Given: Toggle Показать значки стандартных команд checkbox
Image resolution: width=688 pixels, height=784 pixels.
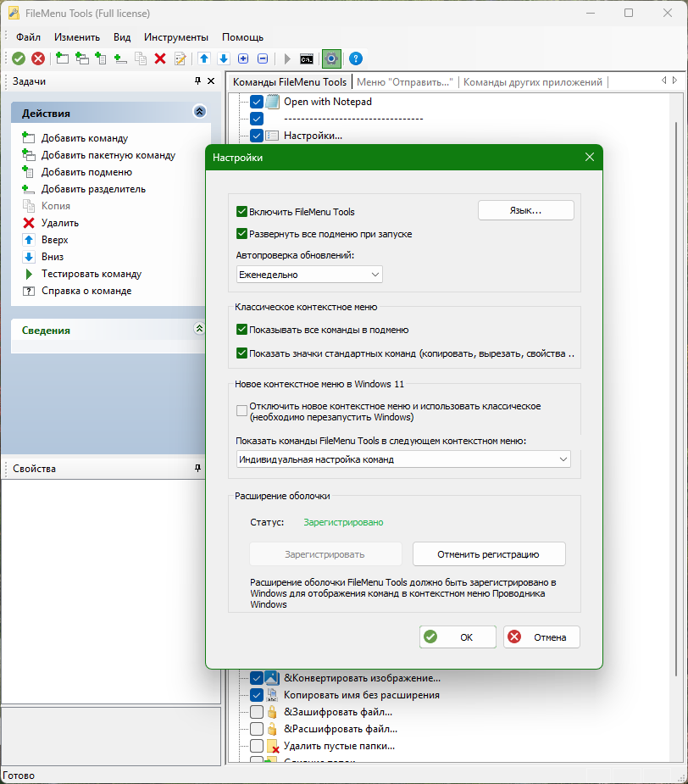Looking at the screenshot, I should pos(241,353).
